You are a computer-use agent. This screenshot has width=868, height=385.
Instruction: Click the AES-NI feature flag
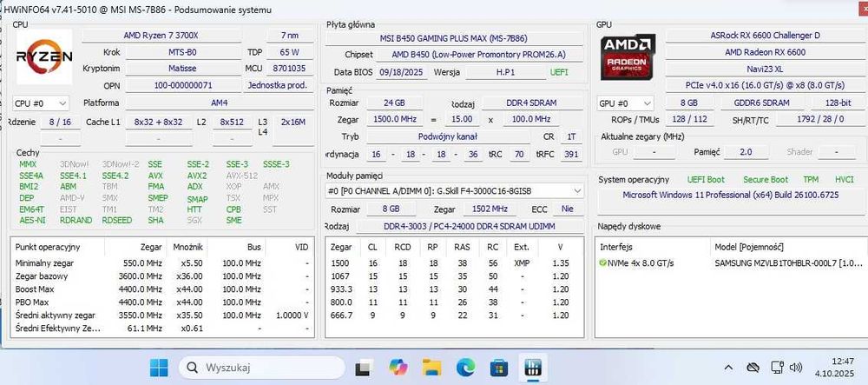(32, 220)
